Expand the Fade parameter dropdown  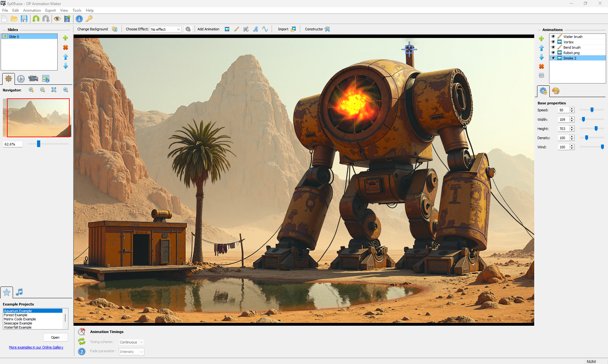pyautogui.click(x=141, y=352)
